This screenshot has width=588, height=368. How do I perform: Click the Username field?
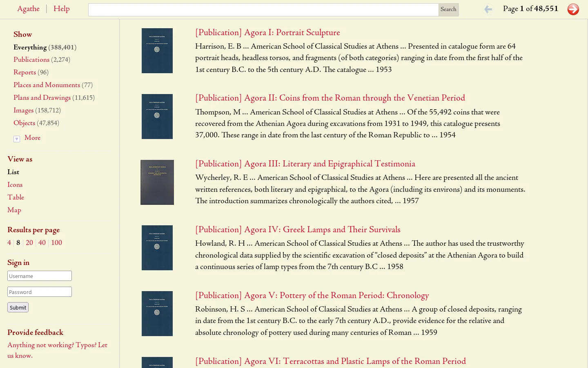[40, 276]
